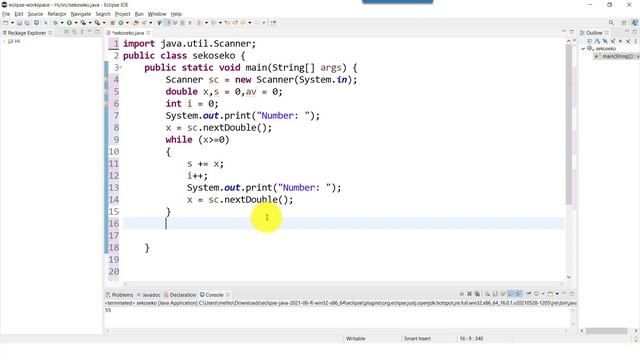The image size is (640, 360).
Task: Click the Open Type toolbar icon
Action: 136,23
